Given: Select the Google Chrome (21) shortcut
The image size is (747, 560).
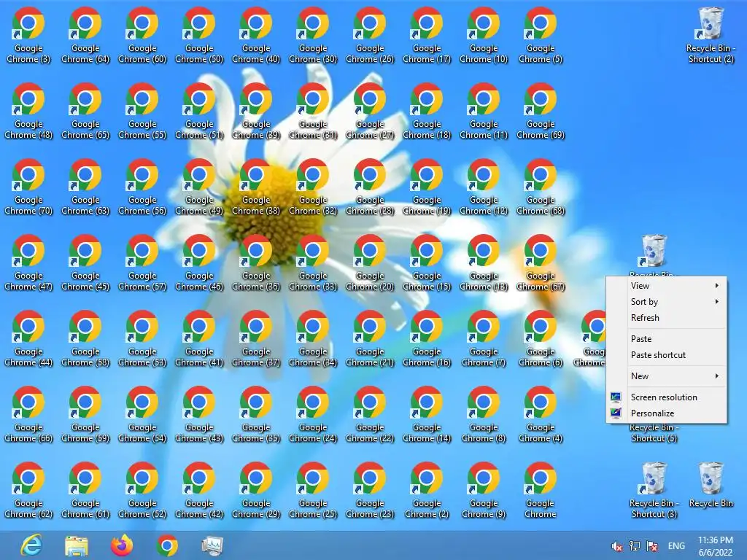Looking at the screenshot, I should 370,339.
